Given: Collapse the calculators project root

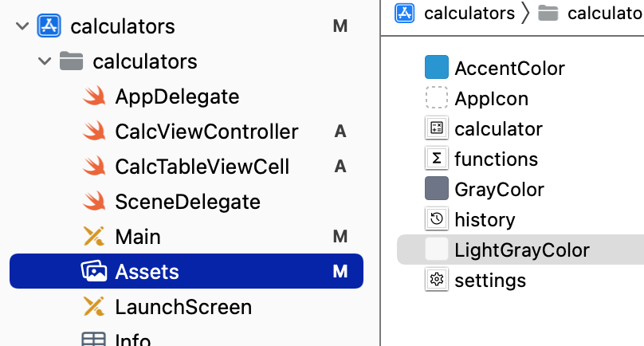Looking at the screenshot, I should pos(22,26).
